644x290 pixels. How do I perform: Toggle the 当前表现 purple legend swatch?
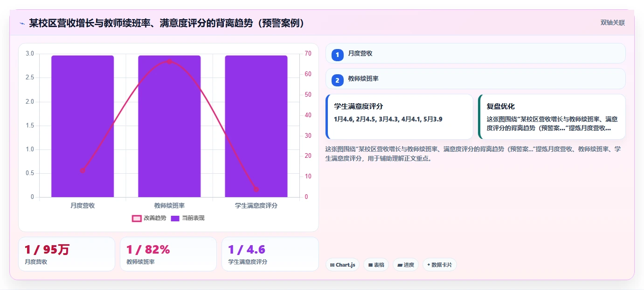pos(175,218)
